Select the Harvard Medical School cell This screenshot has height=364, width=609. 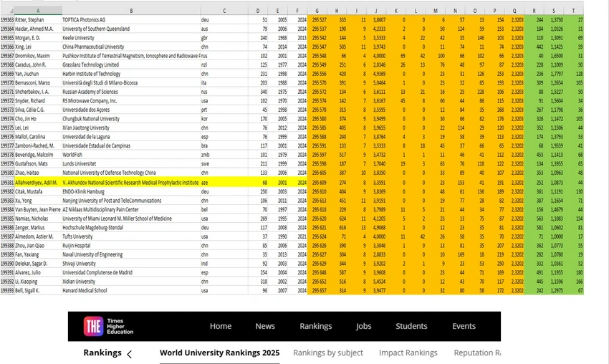pos(85,290)
